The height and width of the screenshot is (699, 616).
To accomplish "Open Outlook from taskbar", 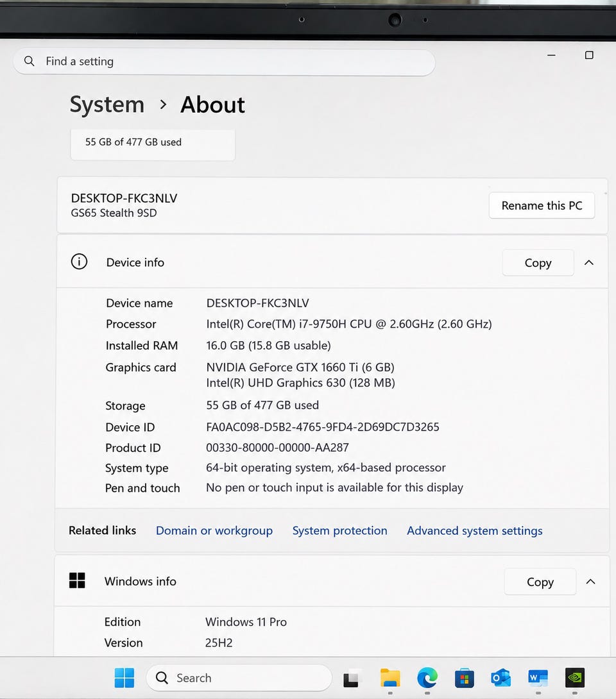I will click(x=501, y=678).
